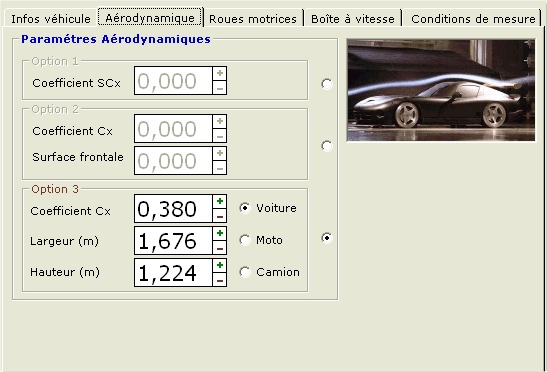Open the Roues motrices tab
Viewport: 547px width, 372px height.
[x=253, y=19]
